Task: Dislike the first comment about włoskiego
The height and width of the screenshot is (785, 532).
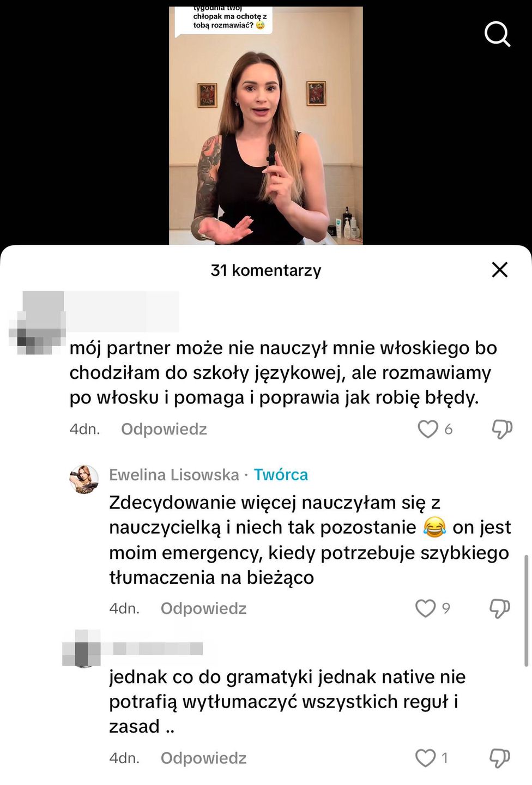Action: (x=501, y=430)
